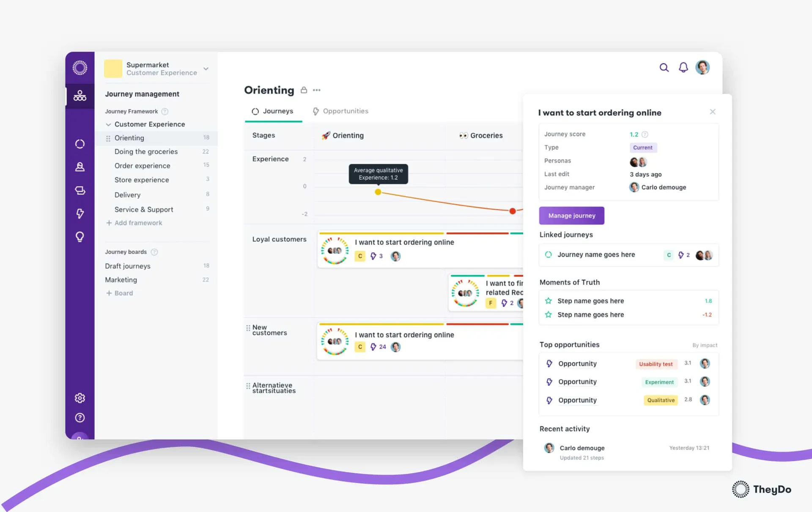Open the insights speech-bubble icon in sidebar
The image size is (812, 512).
point(80,190)
